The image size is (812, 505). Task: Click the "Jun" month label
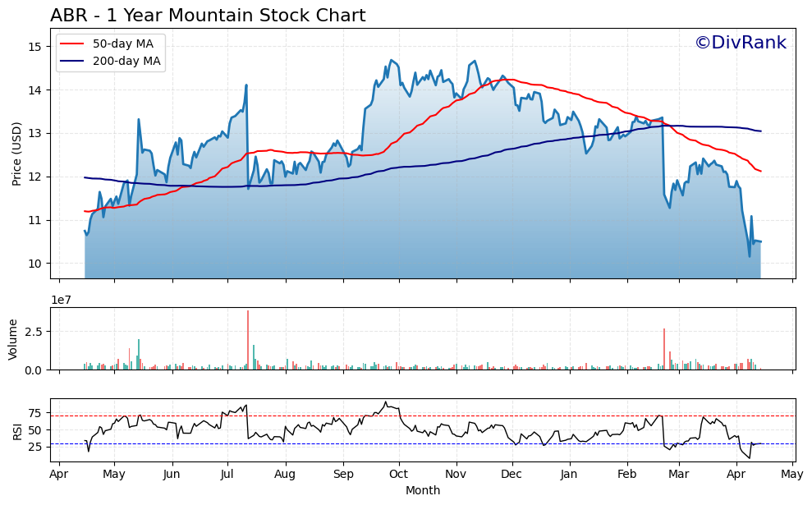pyautogui.click(x=172, y=475)
